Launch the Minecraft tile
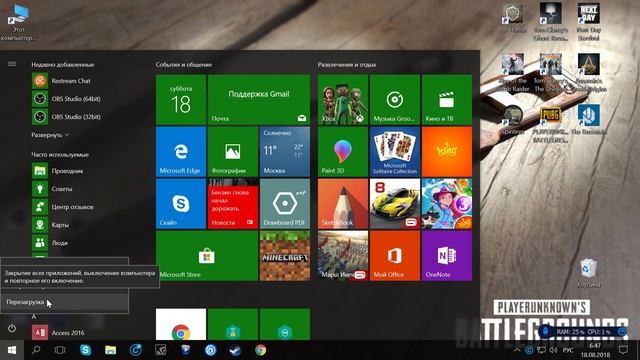The height and width of the screenshot is (360, 640). coord(285,256)
